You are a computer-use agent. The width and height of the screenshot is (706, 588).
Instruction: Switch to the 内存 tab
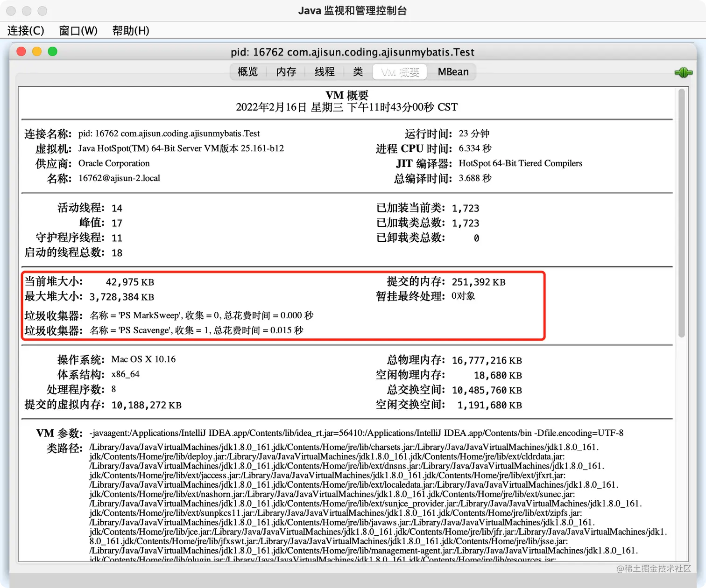pos(286,72)
